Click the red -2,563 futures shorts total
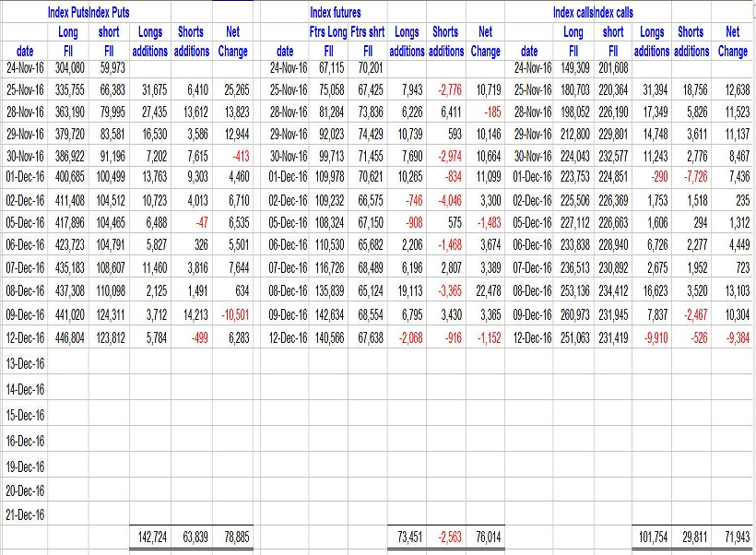Image resolution: width=756 pixels, height=555 pixels. pyautogui.click(x=446, y=536)
